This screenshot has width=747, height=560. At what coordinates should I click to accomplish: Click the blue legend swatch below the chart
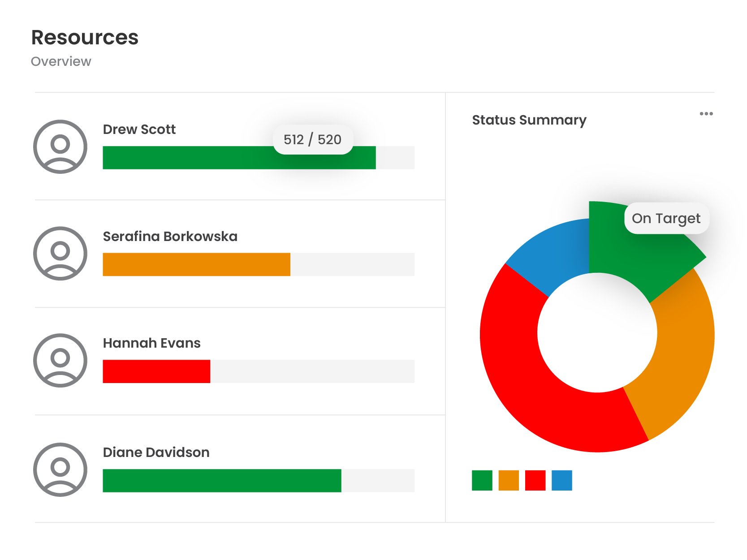tap(561, 481)
